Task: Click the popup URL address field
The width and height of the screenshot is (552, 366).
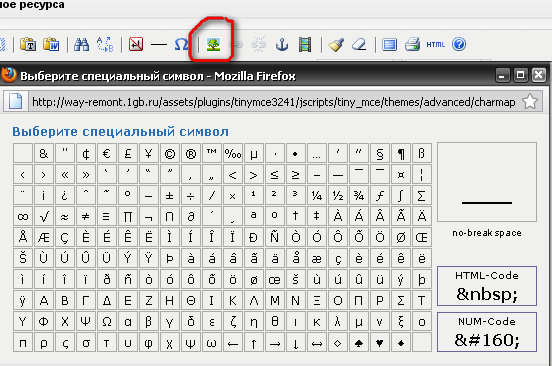Action: click(x=274, y=102)
